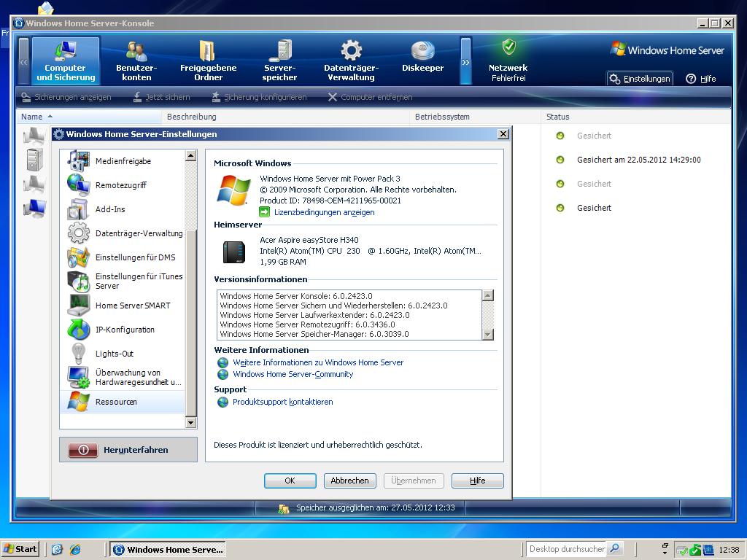This screenshot has width=747, height=560.
Task: Click Computer entfernen in the toolbar
Action: 370,97
